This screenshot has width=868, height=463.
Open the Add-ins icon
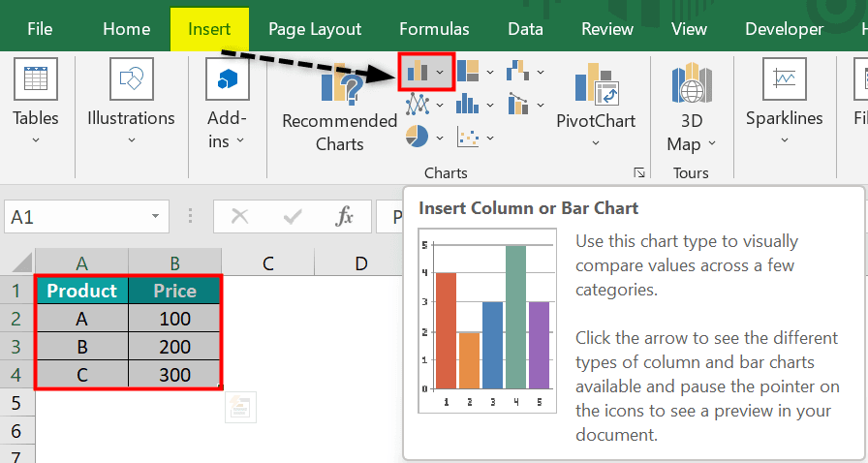tap(227, 78)
